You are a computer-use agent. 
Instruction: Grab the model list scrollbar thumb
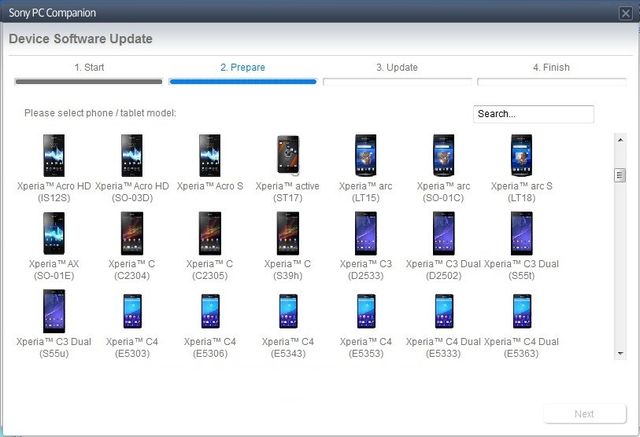[620, 175]
